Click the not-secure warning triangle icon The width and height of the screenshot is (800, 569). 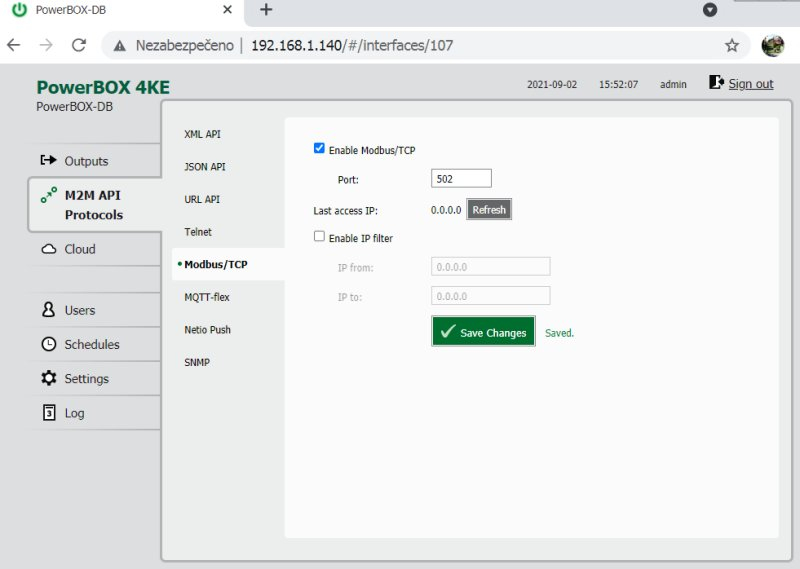(119, 46)
